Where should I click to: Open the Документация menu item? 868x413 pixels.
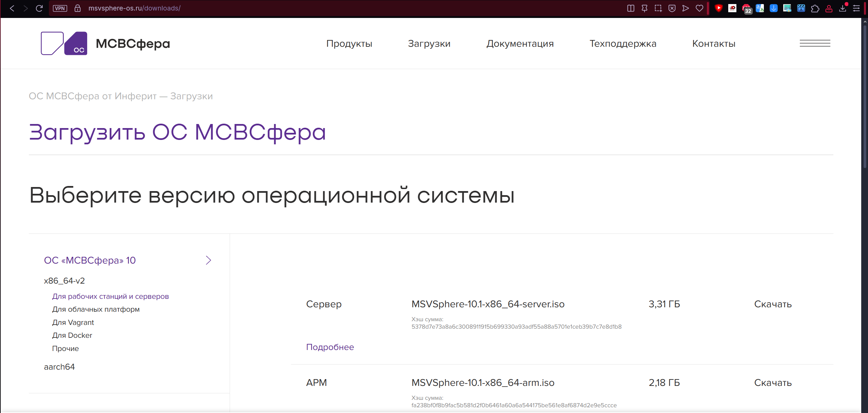(x=520, y=43)
